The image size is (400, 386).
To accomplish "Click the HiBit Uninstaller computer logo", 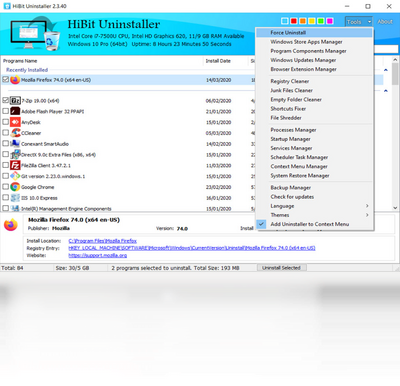I will [x=34, y=34].
